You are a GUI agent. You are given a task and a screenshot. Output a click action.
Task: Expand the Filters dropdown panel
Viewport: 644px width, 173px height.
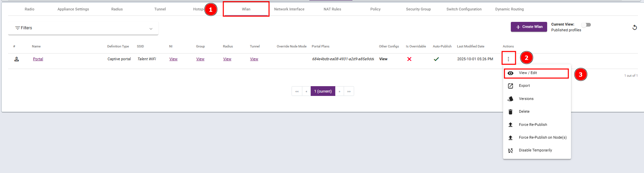click(x=83, y=28)
